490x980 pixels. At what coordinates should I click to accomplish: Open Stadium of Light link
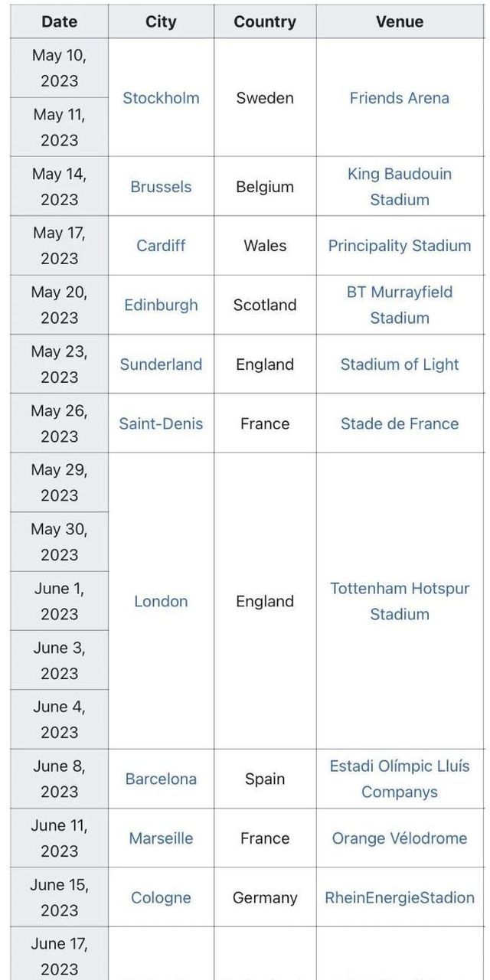(x=399, y=364)
